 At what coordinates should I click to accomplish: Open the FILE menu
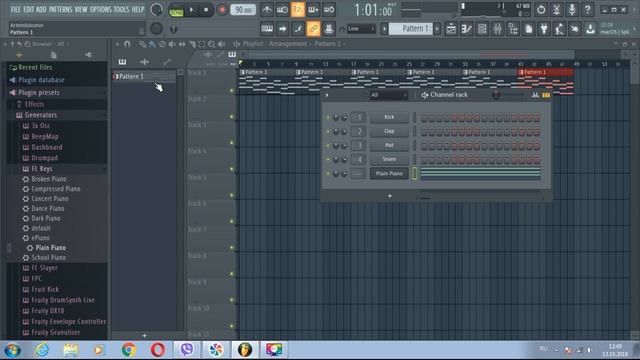pyautogui.click(x=15, y=9)
